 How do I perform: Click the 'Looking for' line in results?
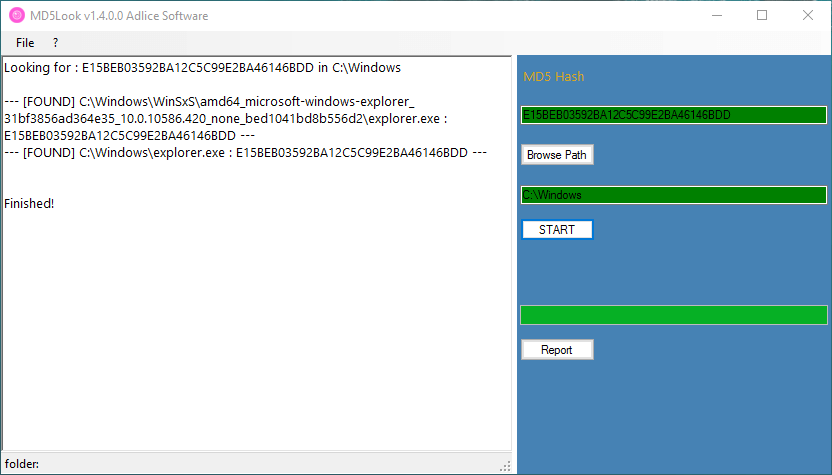click(x=202, y=68)
